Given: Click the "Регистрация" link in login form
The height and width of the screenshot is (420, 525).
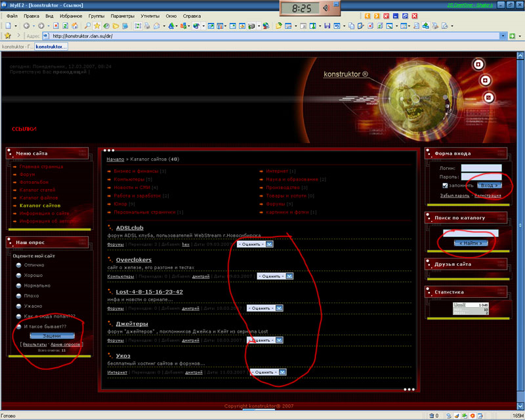Looking at the screenshot, I should [x=488, y=196].
